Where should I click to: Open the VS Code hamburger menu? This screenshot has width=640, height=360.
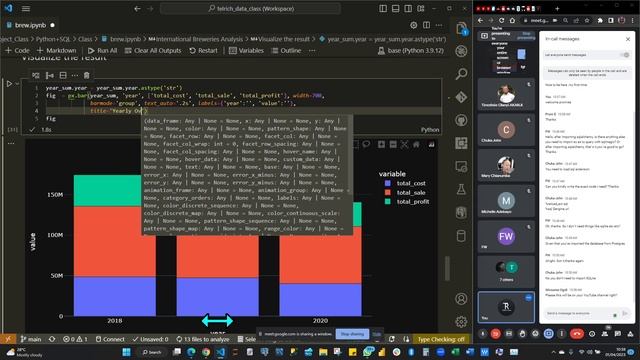click(x=26, y=9)
